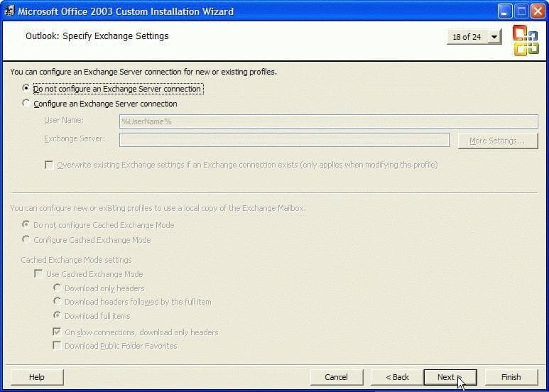Click the Finish button
This screenshot has width=549, height=392.
coord(511,377)
